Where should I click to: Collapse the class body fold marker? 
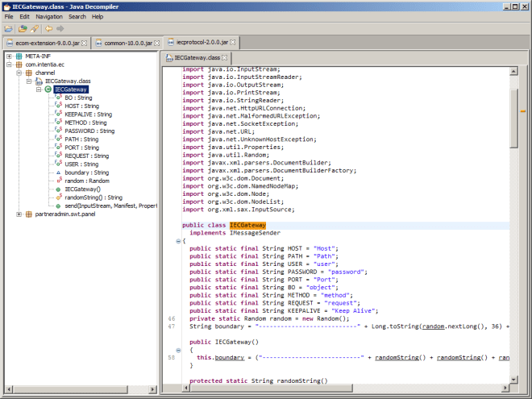click(x=178, y=241)
